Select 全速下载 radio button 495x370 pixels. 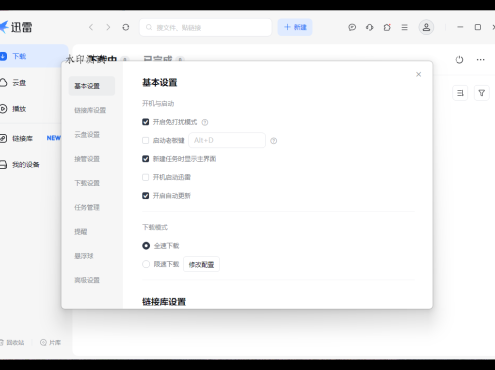click(x=146, y=246)
